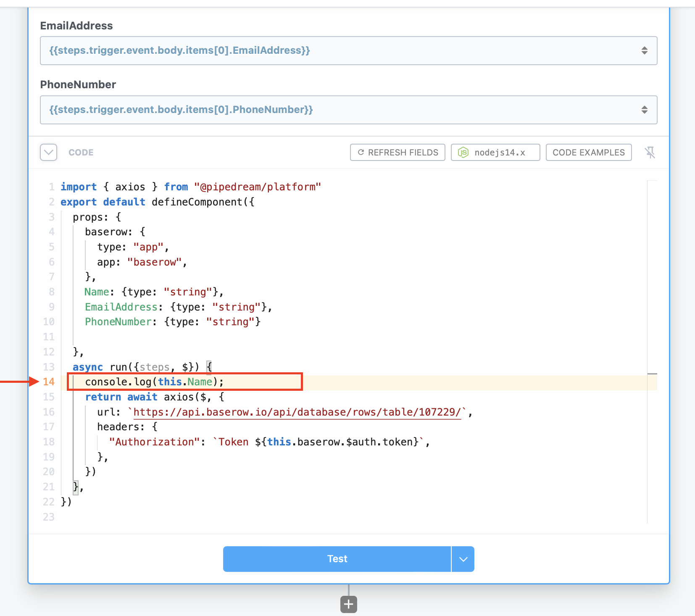695x616 pixels.
Task: Click the PhoneNumber input field
Action: [x=349, y=110]
